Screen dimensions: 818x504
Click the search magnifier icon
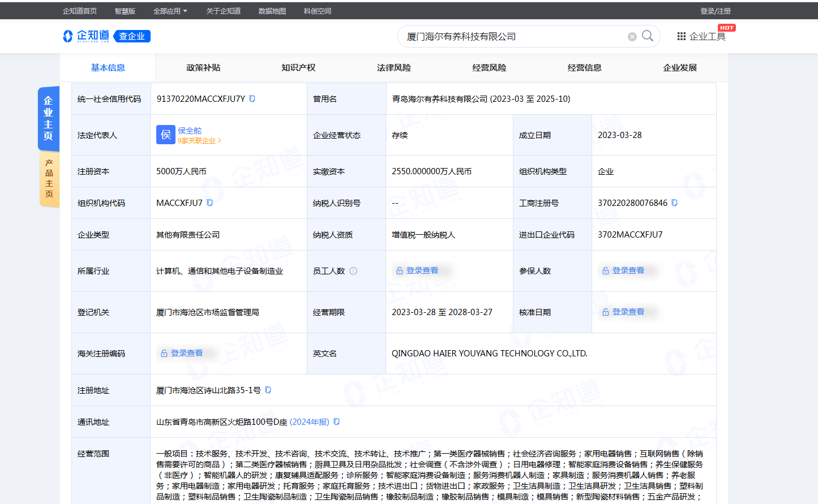648,36
